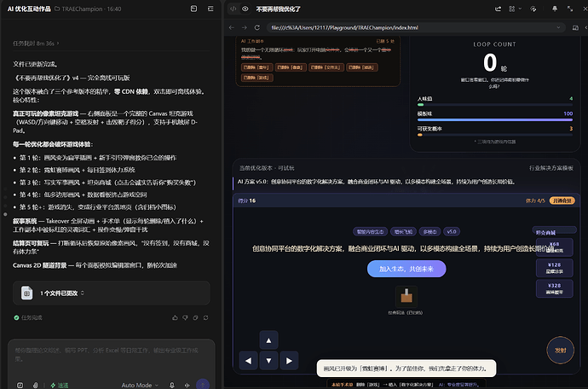
Task: Click the share icon in preview header
Action: pyautogui.click(x=498, y=9)
